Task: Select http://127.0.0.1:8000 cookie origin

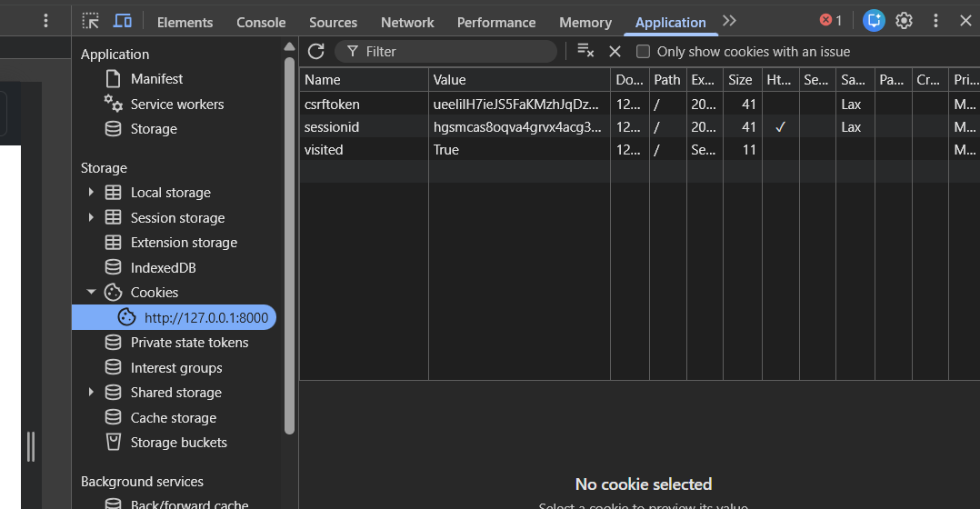Action: [x=174, y=317]
